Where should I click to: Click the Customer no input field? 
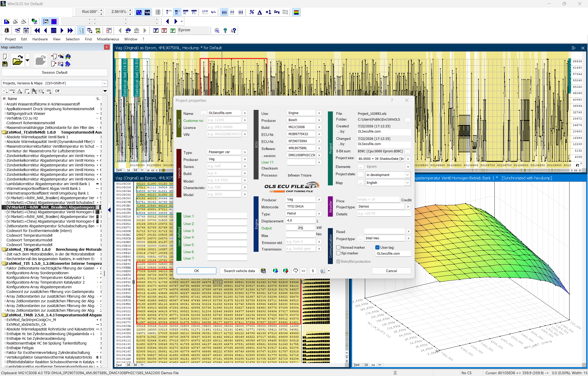click(x=224, y=120)
